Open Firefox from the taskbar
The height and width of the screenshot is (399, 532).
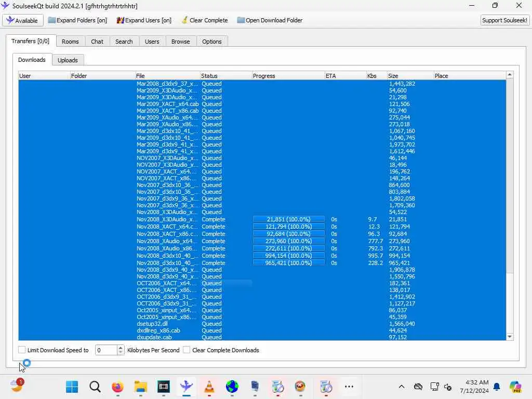pos(118,387)
